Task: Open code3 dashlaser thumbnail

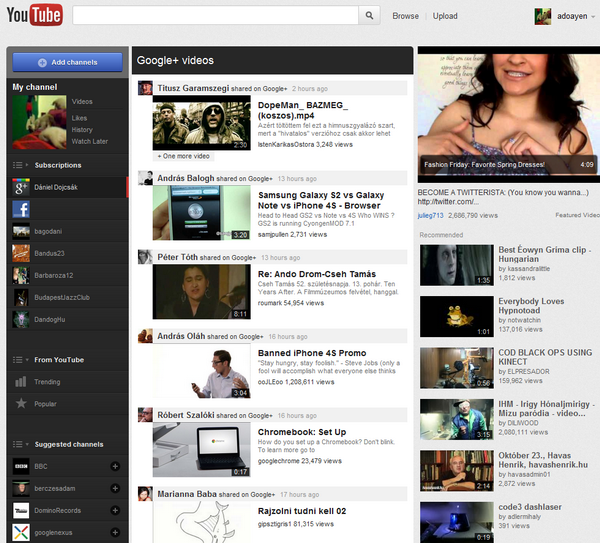Action: (457, 522)
